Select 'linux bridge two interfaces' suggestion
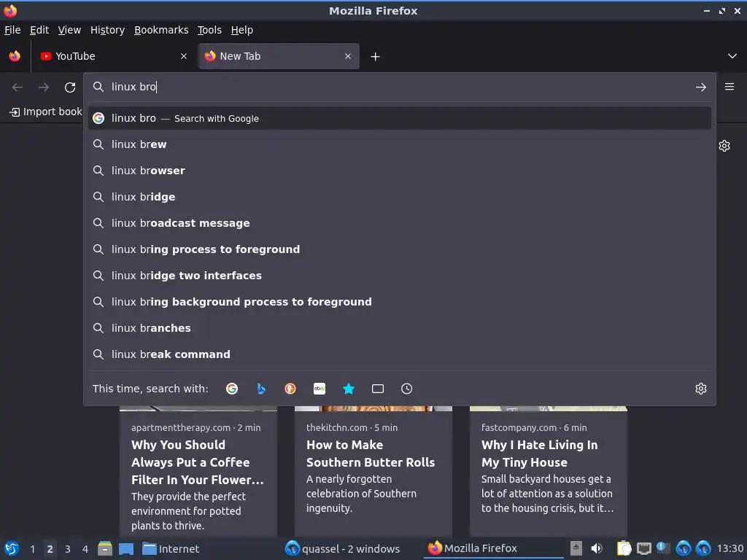Image resolution: width=747 pixels, height=560 pixels. click(400, 275)
